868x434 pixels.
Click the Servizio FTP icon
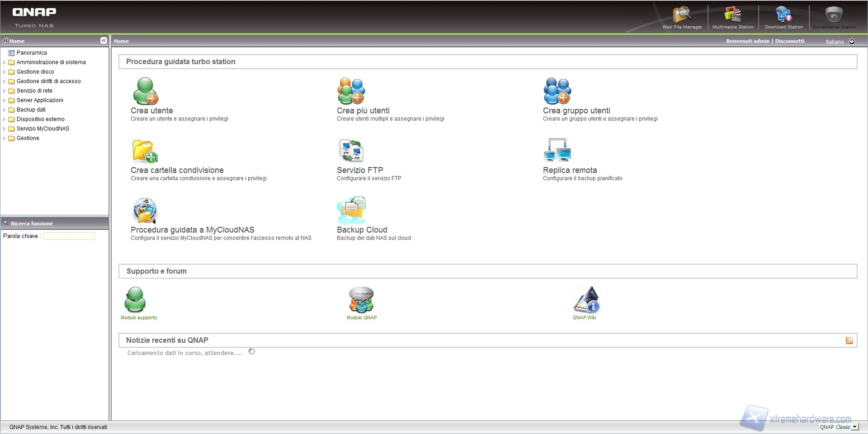[351, 151]
